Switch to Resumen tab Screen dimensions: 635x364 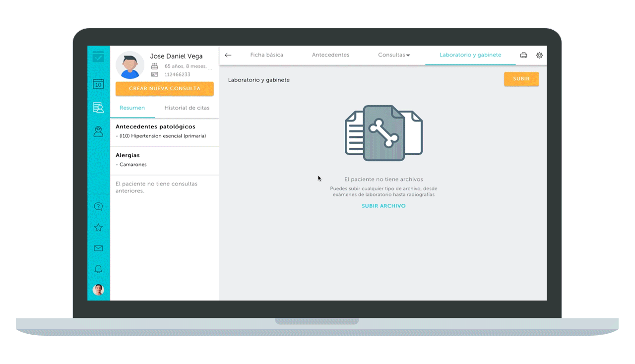point(132,108)
